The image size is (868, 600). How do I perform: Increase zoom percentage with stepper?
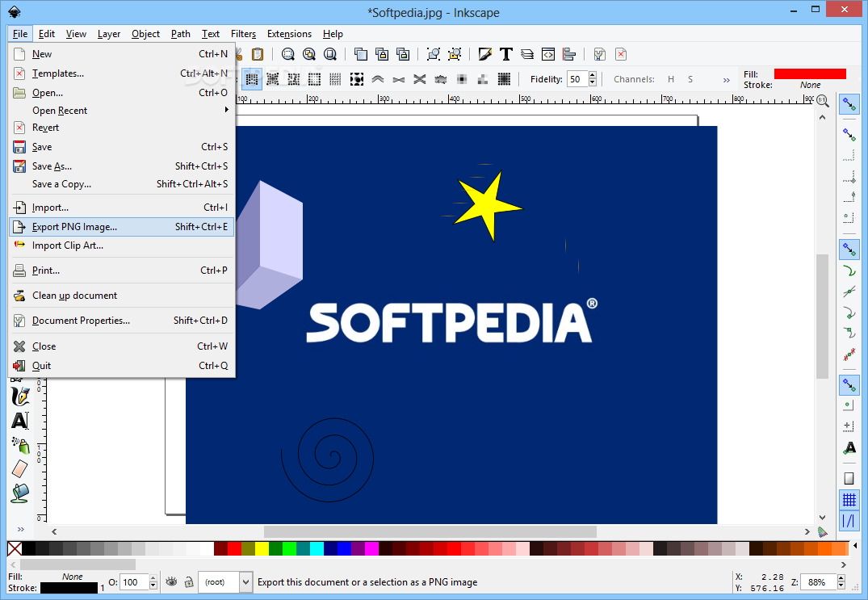[x=841, y=578]
